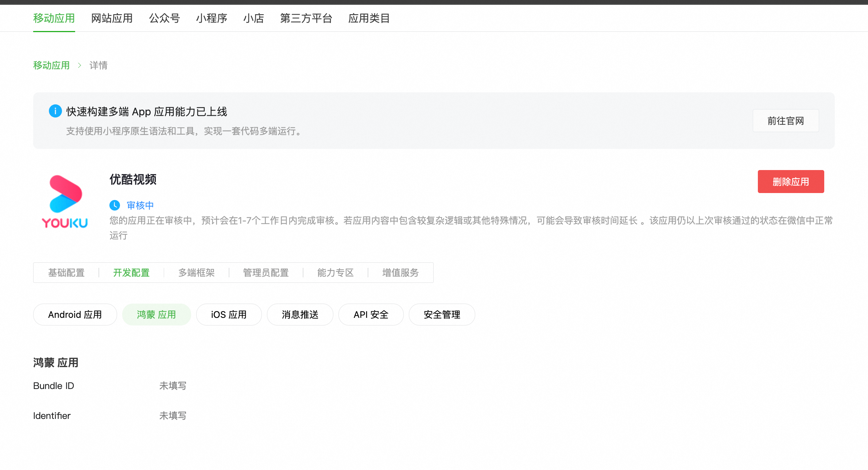Choose the Android 应用 pill
The image size is (868, 470).
coord(75,315)
